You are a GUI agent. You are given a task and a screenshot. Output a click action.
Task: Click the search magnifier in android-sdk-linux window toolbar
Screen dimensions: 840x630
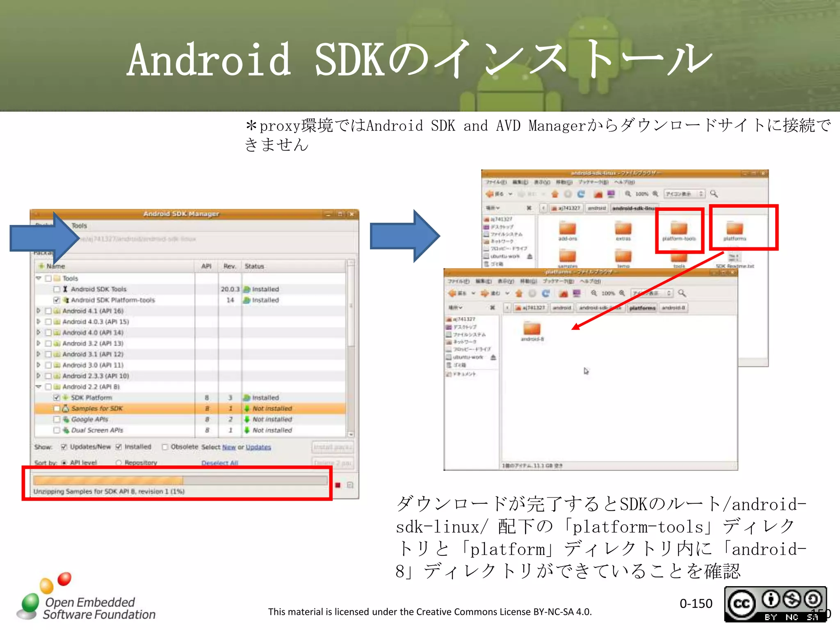click(714, 194)
